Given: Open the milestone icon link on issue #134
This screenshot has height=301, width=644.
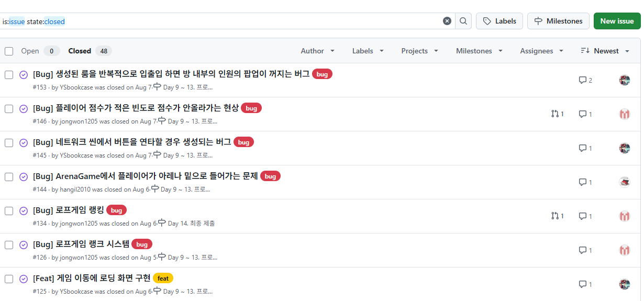Looking at the screenshot, I should [162, 222].
